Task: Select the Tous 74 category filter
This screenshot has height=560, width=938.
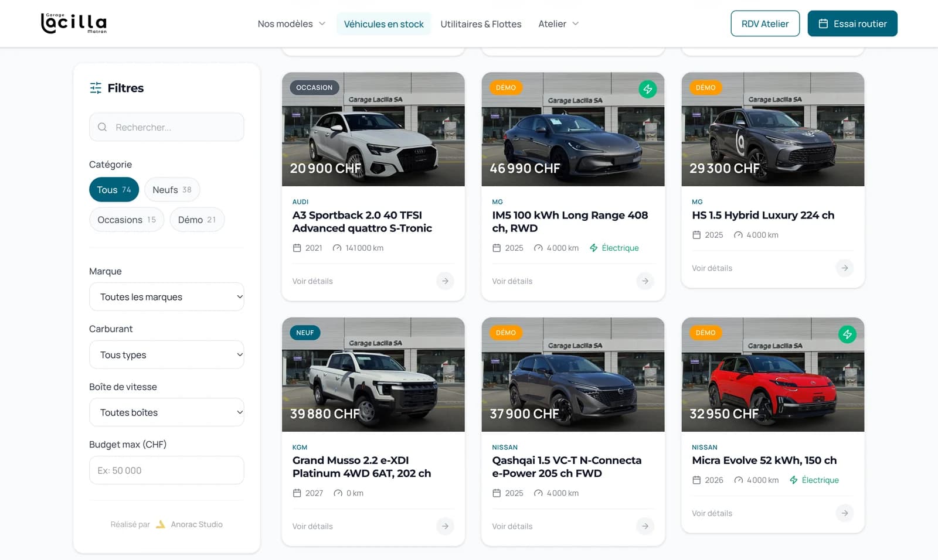Action: 114,190
